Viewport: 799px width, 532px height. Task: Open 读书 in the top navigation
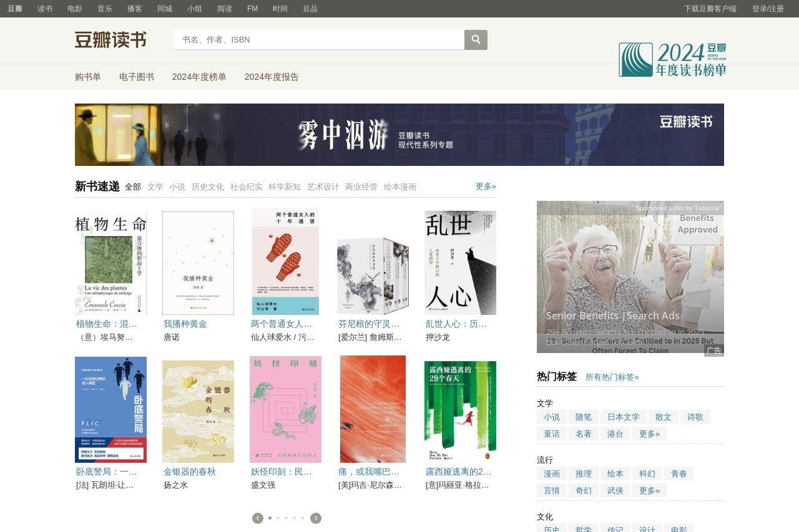(45, 9)
